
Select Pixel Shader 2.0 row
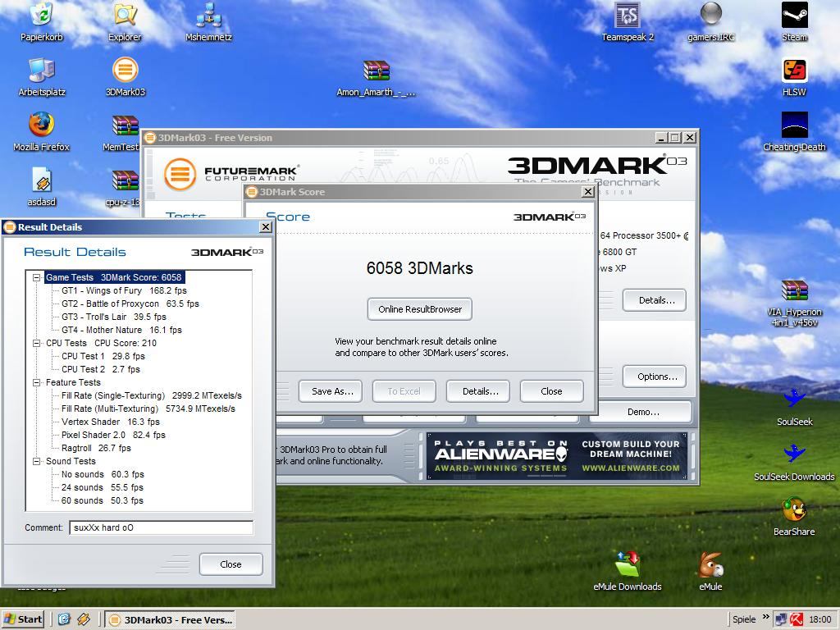point(113,435)
